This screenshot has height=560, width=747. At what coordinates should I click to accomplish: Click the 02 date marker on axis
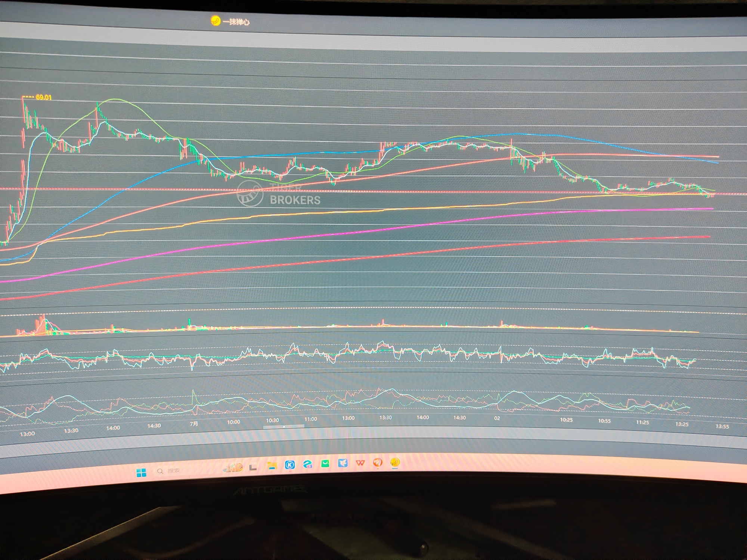[x=497, y=418]
